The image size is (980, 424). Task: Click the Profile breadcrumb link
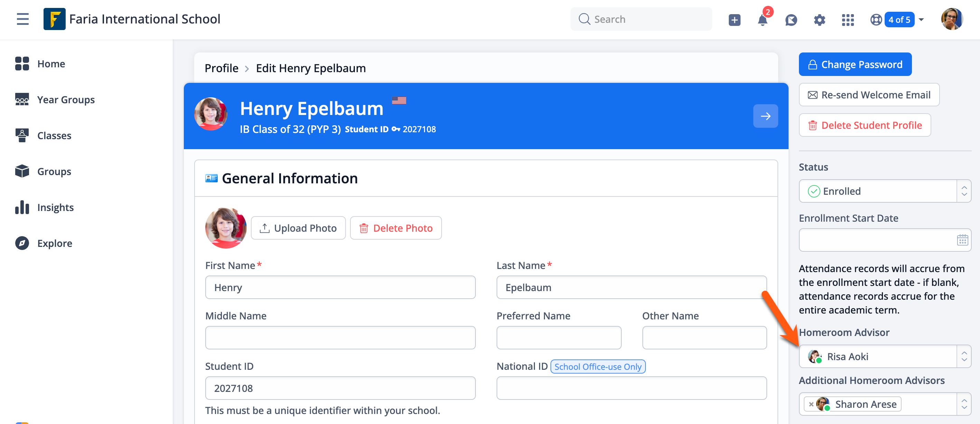(x=222, y=68)
